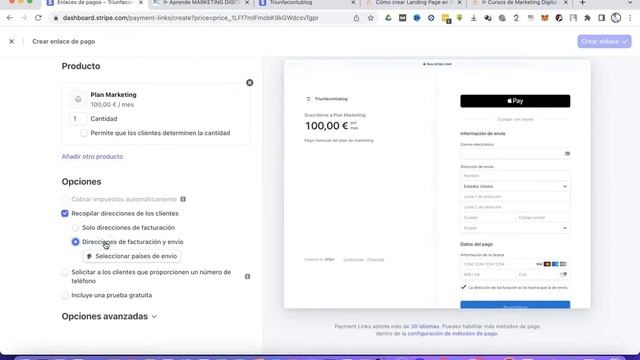Click the card number field in preview

tap(515, 264)
